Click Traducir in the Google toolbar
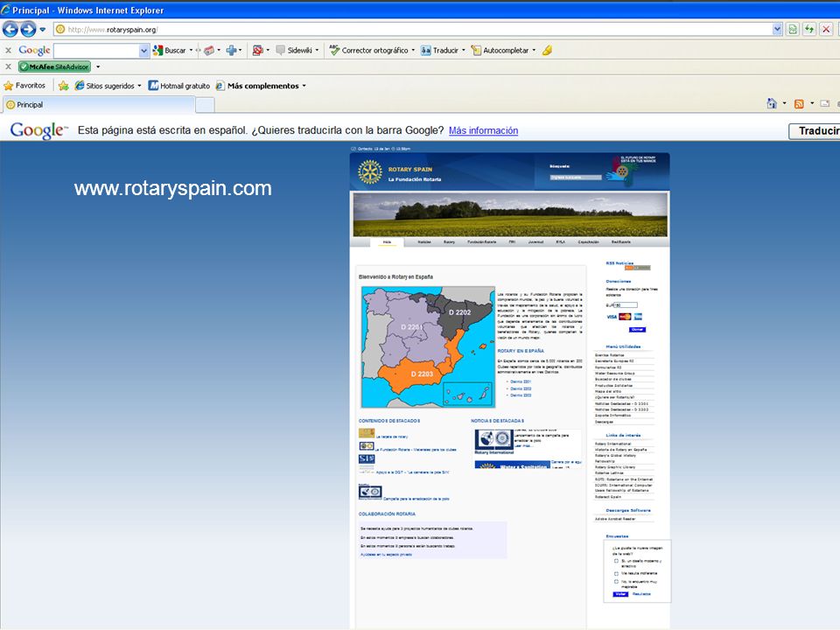840x630 pixels. coord(440,51)
